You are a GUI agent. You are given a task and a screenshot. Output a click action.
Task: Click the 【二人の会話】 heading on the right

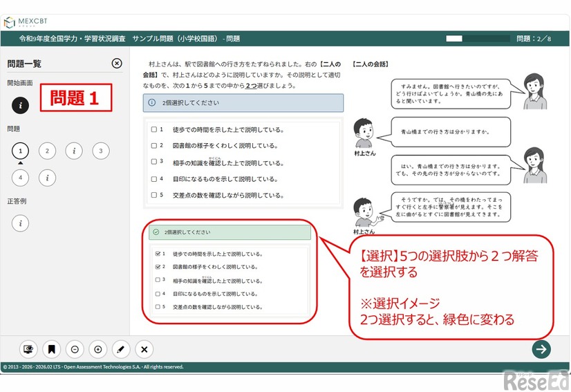click(371, 64)
